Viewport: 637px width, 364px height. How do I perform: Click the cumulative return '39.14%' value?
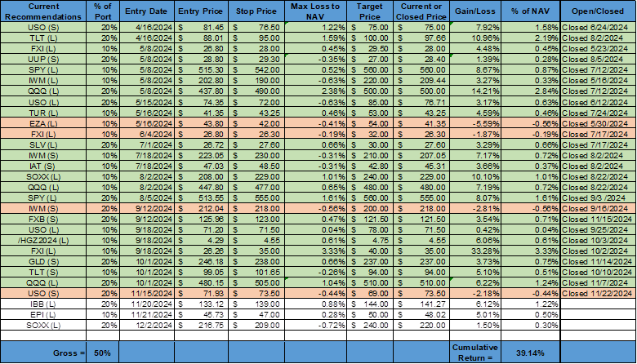[x=531, y=353]
